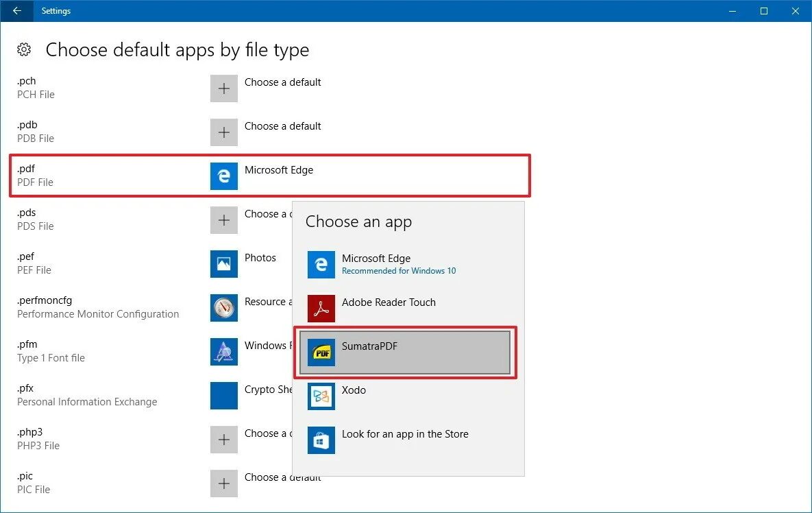812x513 pixels.
Task: Click the plus icon for .php3 file
Action: pos(223,440)
